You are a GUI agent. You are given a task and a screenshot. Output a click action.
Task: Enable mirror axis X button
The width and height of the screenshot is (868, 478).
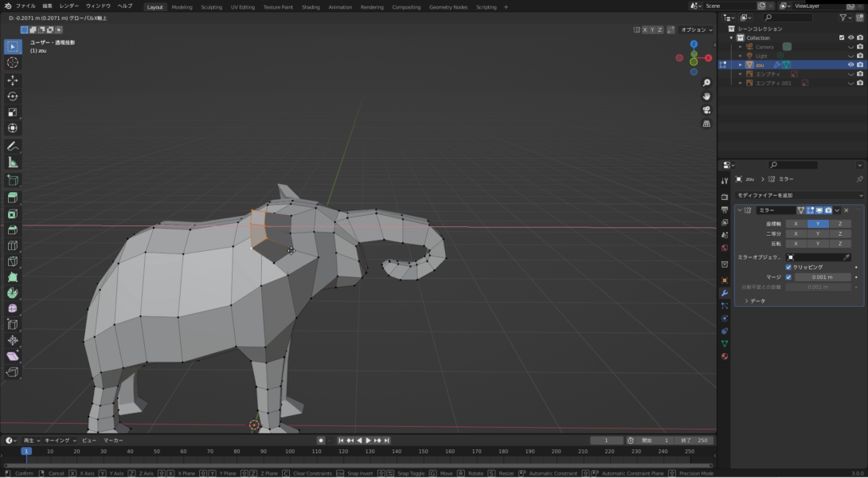pos(796,224)
